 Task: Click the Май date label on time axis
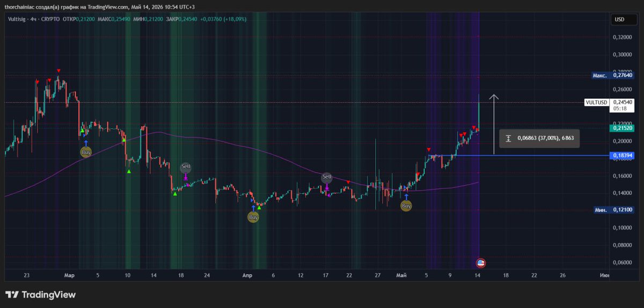402,275
